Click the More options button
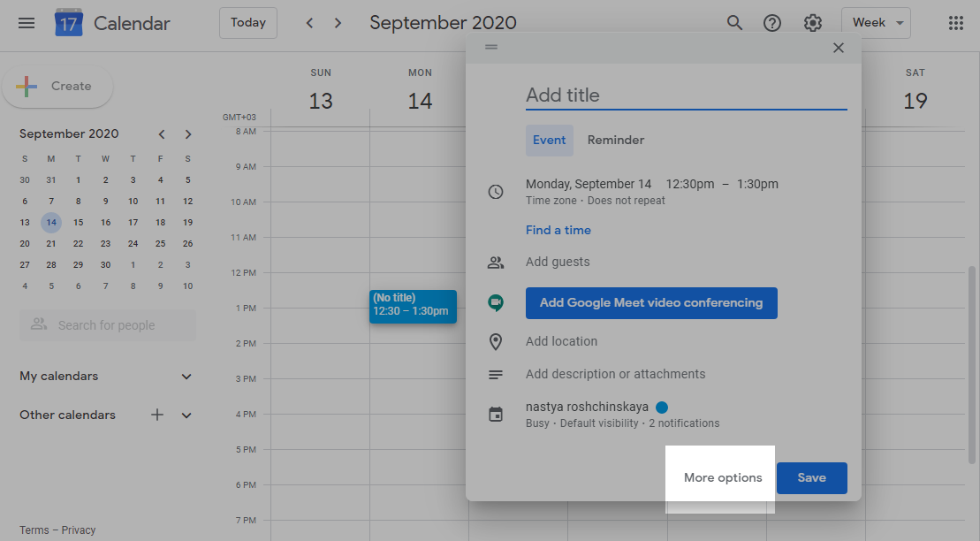The image size is (980, 541). 721,476
